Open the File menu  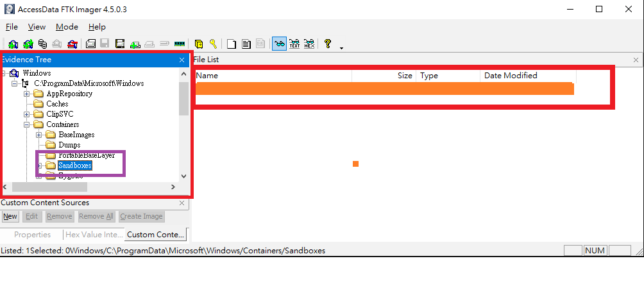12,27
